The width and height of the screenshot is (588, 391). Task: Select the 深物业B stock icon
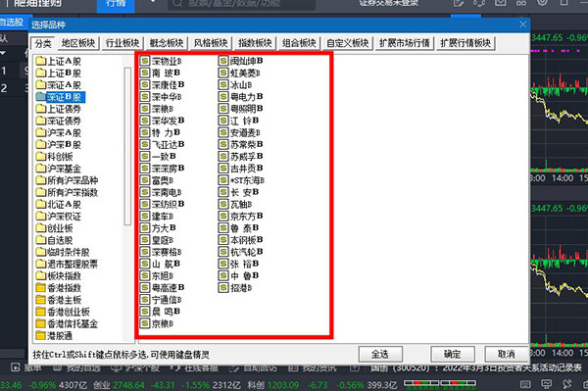coord(145,61)
